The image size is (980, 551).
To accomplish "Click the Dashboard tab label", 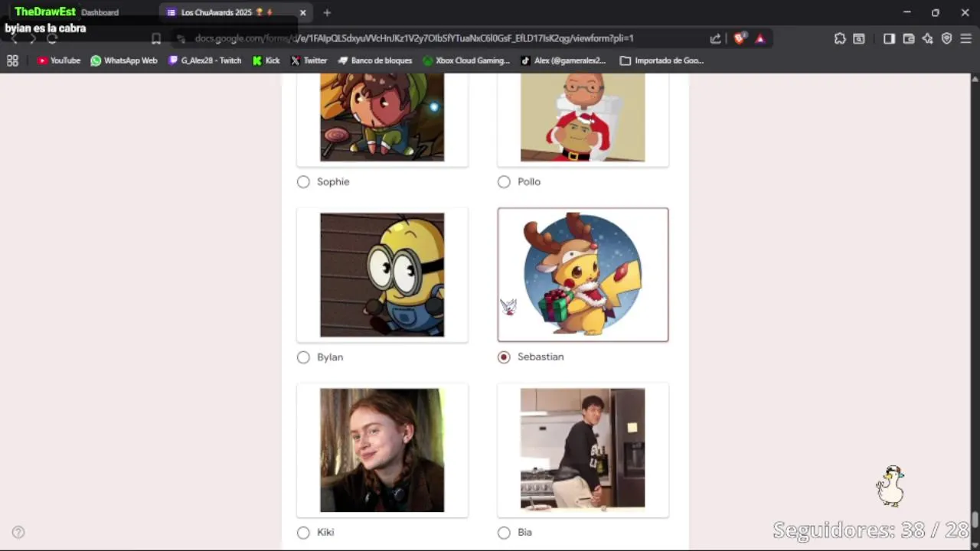I will (x=100, y=12).
